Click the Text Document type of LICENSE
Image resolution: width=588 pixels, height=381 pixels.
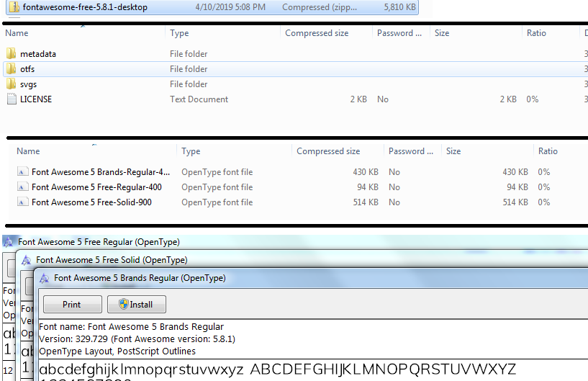click(x=199, y=99)
